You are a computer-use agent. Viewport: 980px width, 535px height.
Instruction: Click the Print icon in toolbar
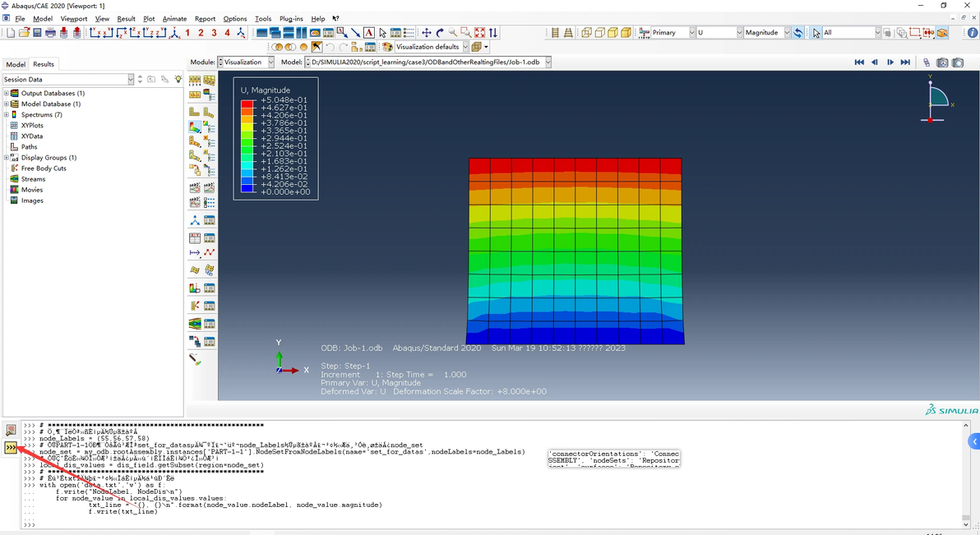50,33
